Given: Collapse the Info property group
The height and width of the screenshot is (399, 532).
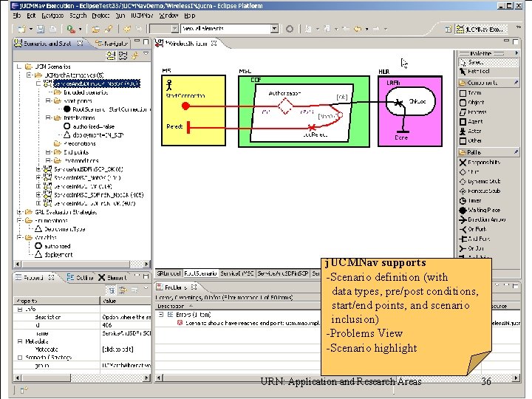Looking at the screenshot, I should point(19,309).
